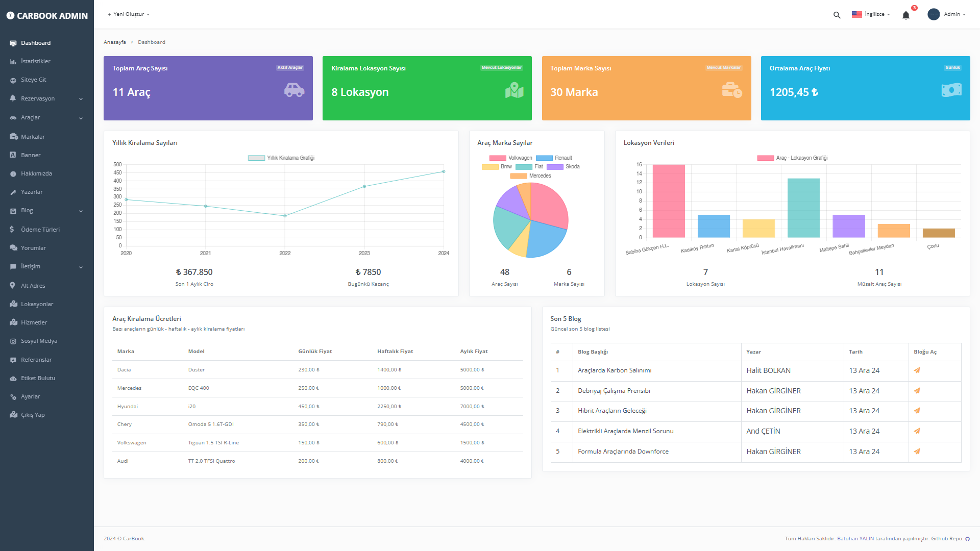Click the İstanbul Havalimanı teal bar
Screen dimensions: 980x551
[x=804, y=208]
